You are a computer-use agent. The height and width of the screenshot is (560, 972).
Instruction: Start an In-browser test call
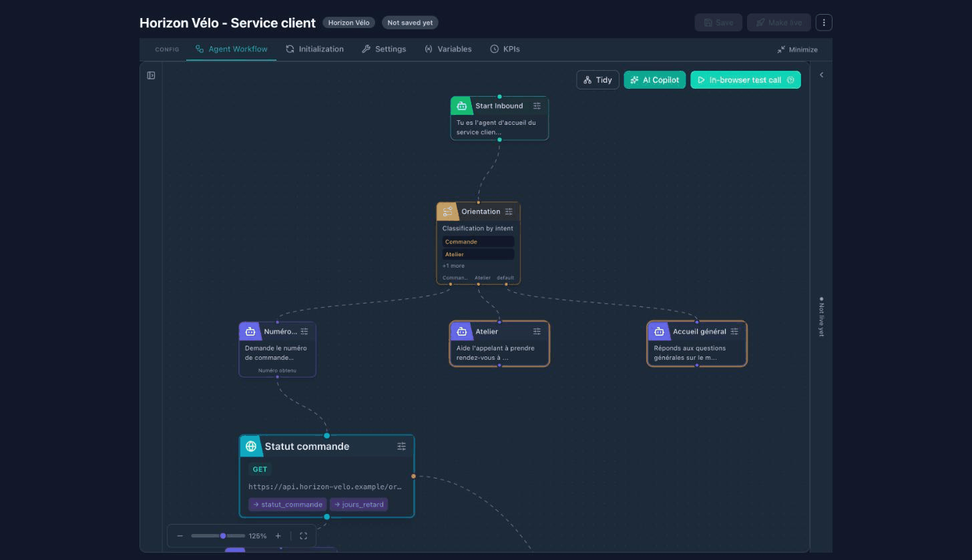(746, 80)
